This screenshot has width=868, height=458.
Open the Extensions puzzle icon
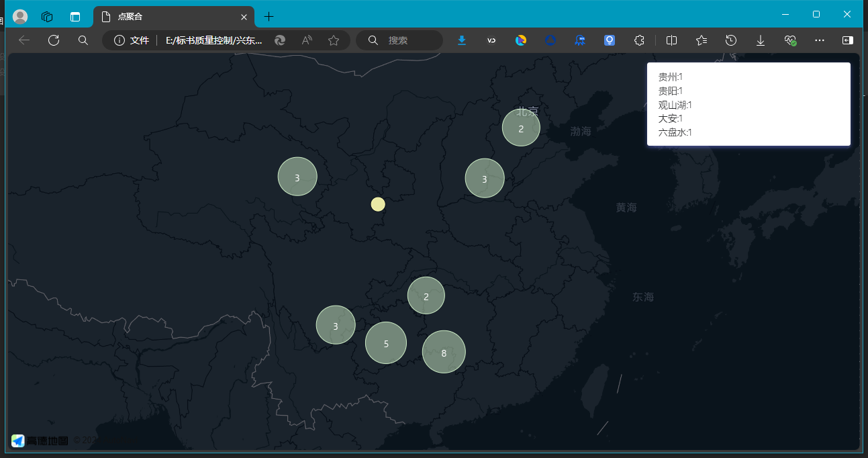point(639,40)
